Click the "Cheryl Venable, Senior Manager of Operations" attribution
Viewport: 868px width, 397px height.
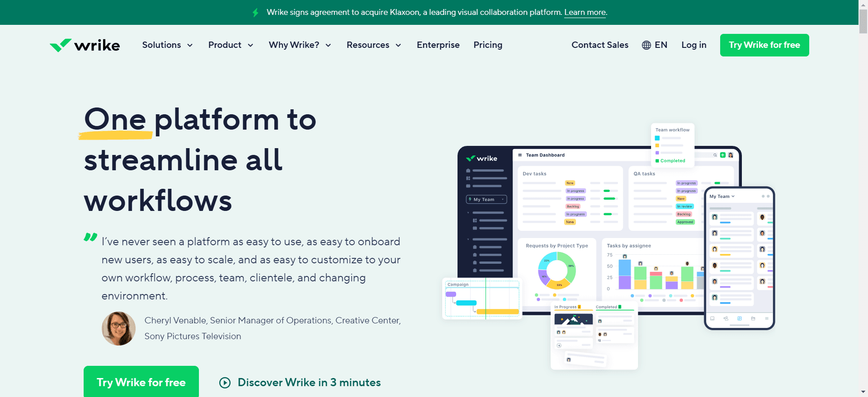point(273,328)
